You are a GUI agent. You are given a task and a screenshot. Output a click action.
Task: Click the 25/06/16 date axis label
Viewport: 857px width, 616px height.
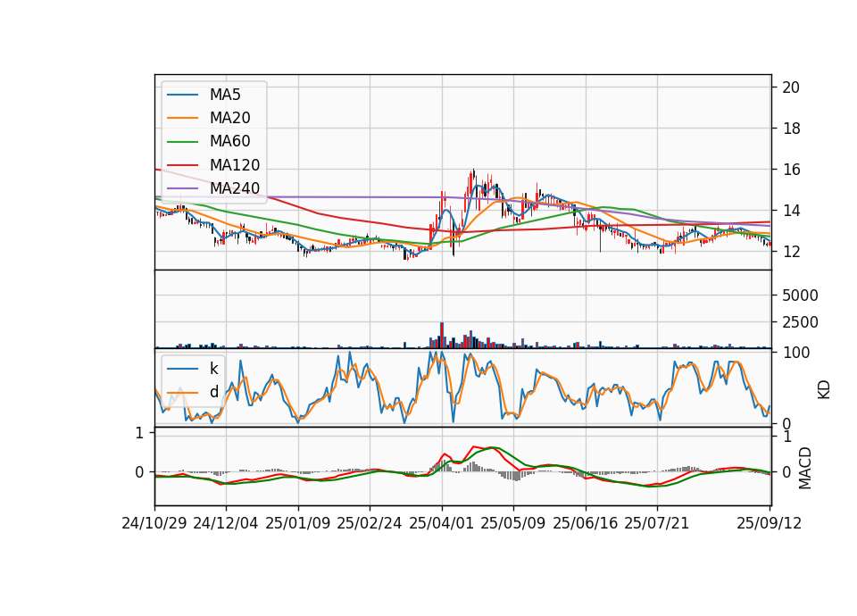pyautogui.click(x=586, y=524)
